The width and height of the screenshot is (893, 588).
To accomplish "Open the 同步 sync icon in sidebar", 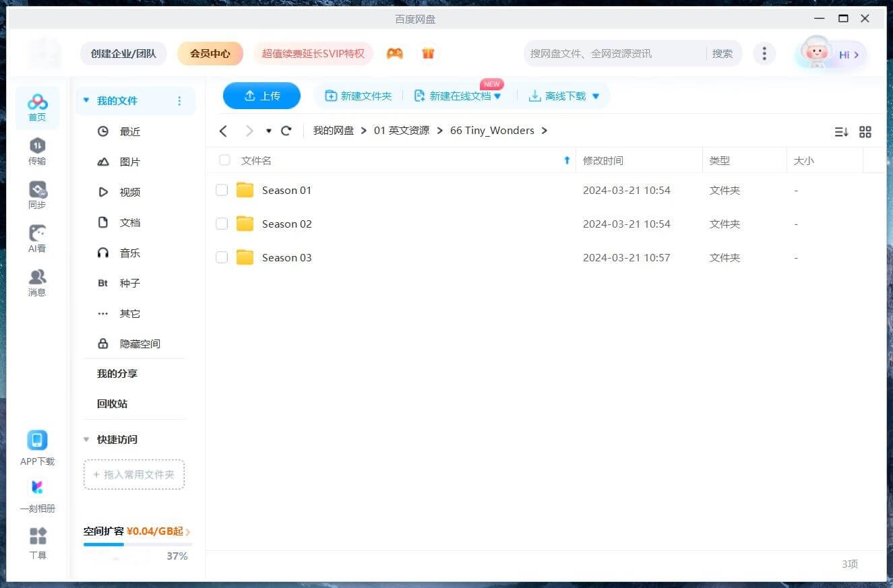I will 37,190.
